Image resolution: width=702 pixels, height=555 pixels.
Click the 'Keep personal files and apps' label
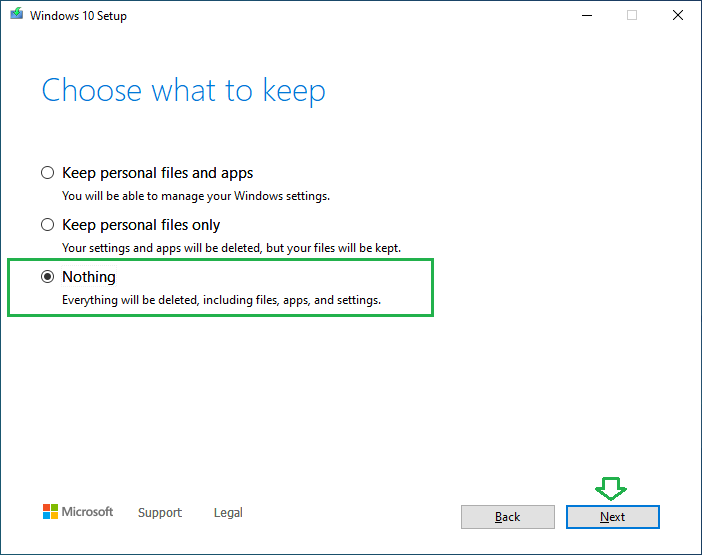pyautogui.click(x=158, y=173)
